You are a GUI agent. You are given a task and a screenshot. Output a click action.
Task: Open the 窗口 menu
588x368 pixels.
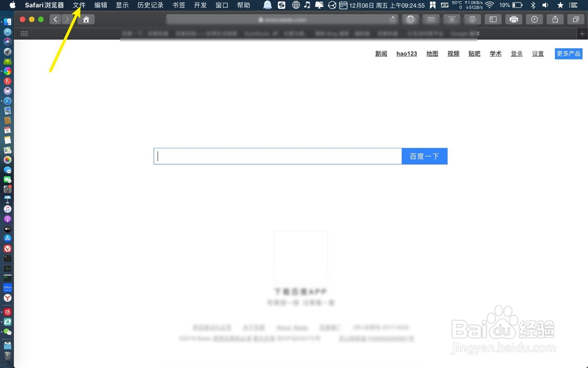[x=222, y=5]
